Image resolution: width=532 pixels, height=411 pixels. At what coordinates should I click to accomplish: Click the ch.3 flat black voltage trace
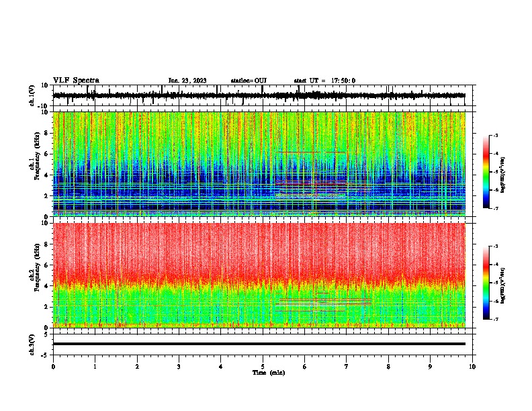[259, 344]
